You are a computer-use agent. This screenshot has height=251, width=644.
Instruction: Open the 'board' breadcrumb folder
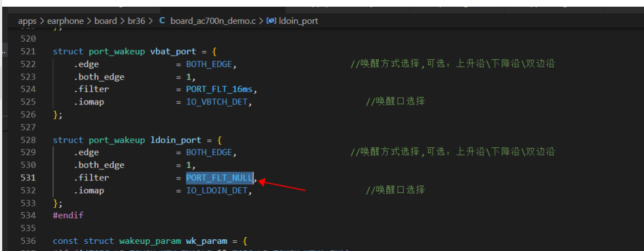[106, 21]
